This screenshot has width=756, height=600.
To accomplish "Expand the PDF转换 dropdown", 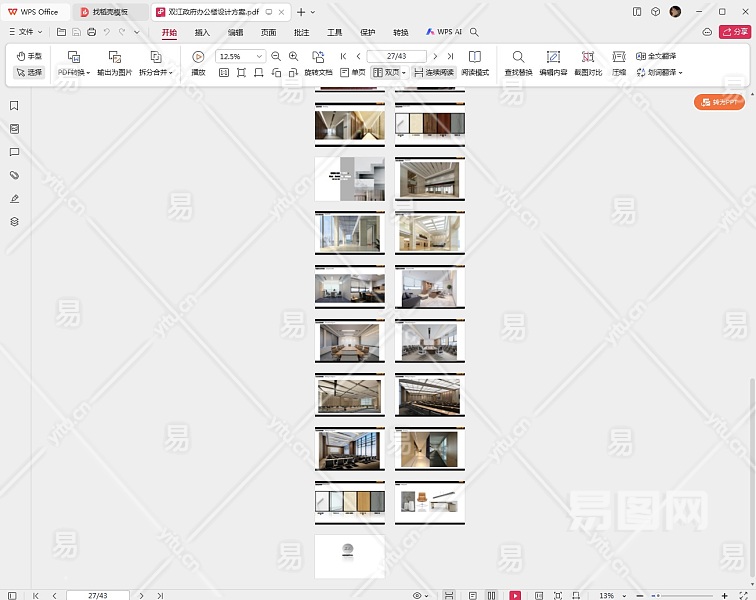I will (73, 73).
